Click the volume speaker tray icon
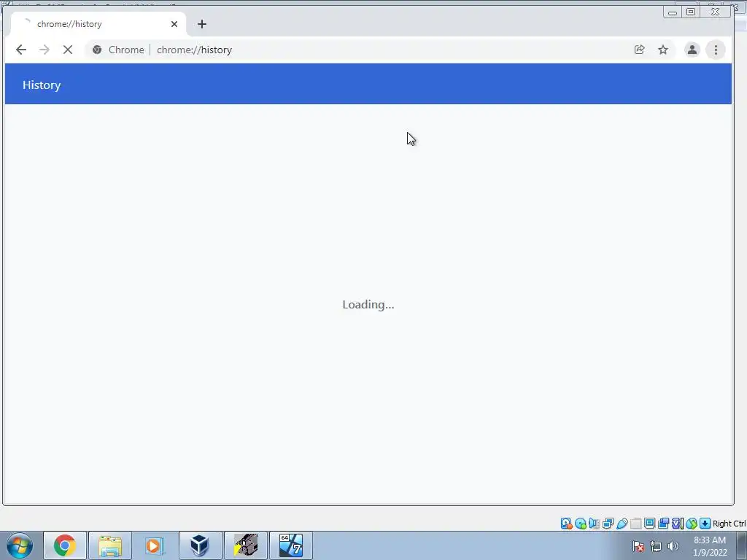 pos(673,546)
